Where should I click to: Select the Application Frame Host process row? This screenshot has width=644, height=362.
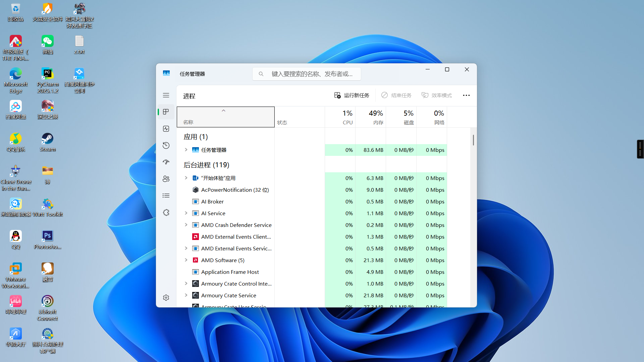point(230,272)
